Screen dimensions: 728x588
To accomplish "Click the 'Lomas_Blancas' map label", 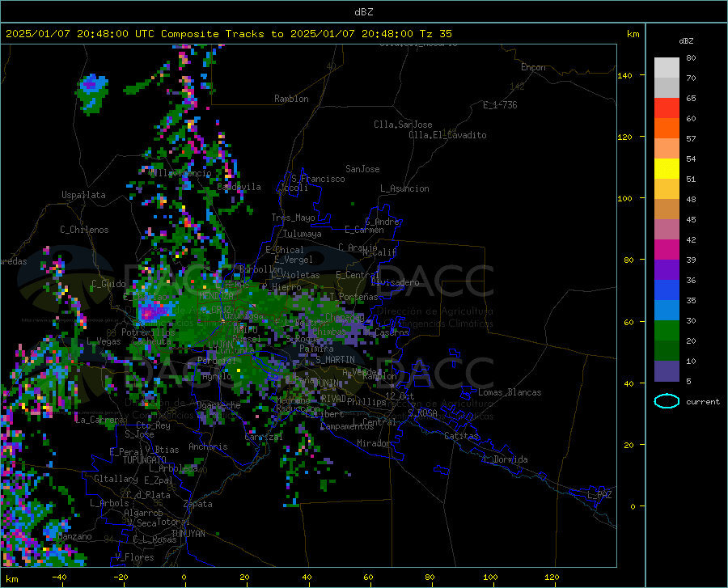I will coord(510,392).
